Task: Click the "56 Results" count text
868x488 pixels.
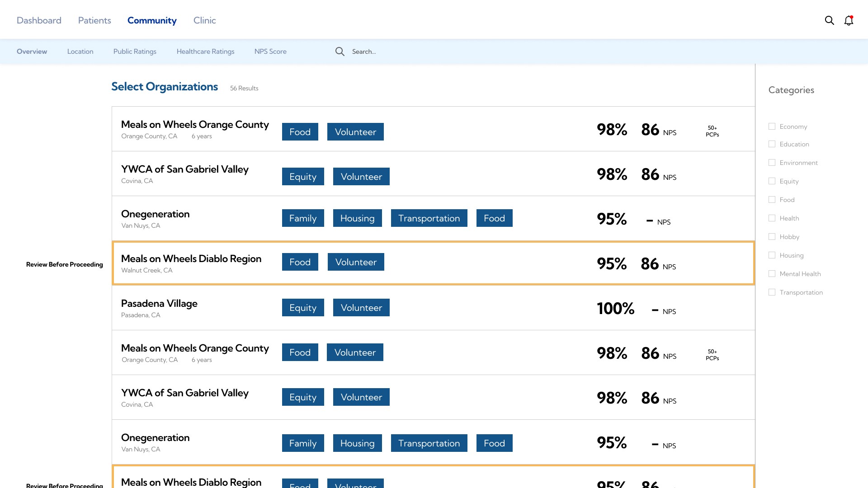Action: [x=244, y=88]
